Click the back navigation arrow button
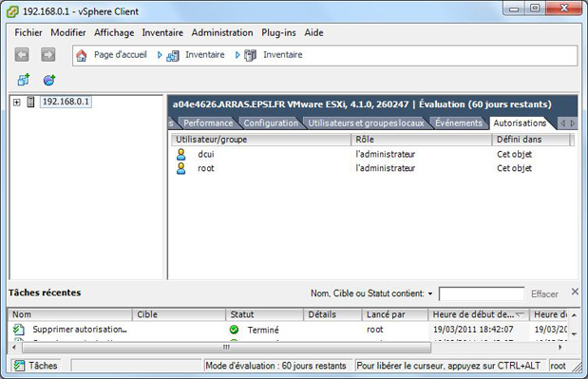 pyautogui.click(x=22, y=55)
